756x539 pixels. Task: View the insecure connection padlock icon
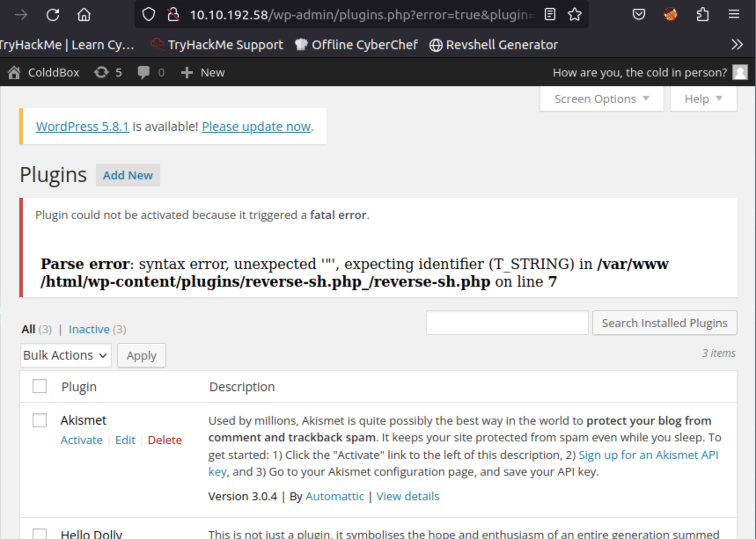pos(173,15)
